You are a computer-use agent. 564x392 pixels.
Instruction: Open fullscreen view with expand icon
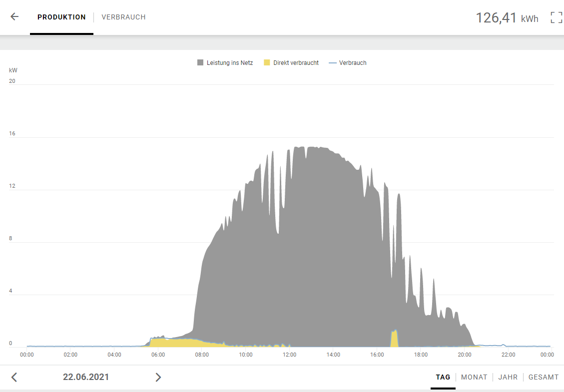(x=556, y=17)
